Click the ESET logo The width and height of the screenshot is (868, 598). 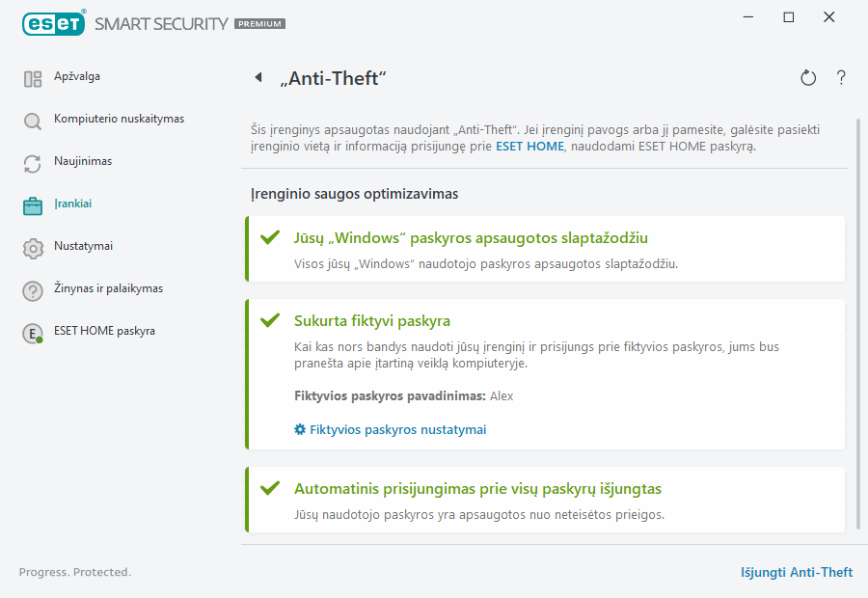click(53, 23)
